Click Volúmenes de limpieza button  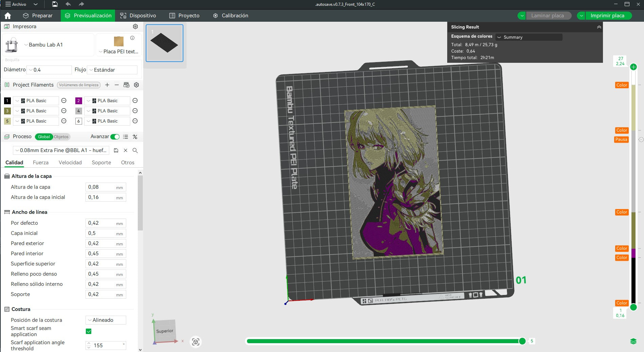coord(79,85)
